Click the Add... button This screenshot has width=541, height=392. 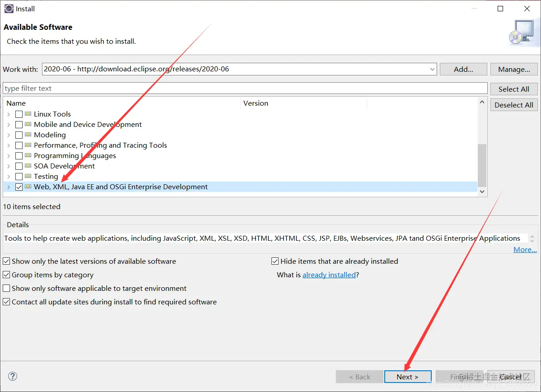463,69
